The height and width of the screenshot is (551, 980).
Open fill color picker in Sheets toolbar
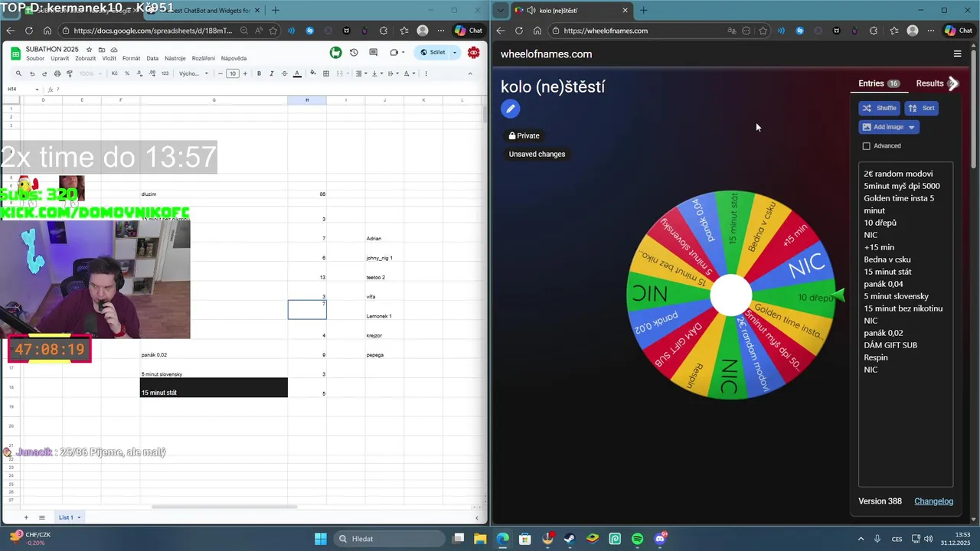(x=312, y=73)
